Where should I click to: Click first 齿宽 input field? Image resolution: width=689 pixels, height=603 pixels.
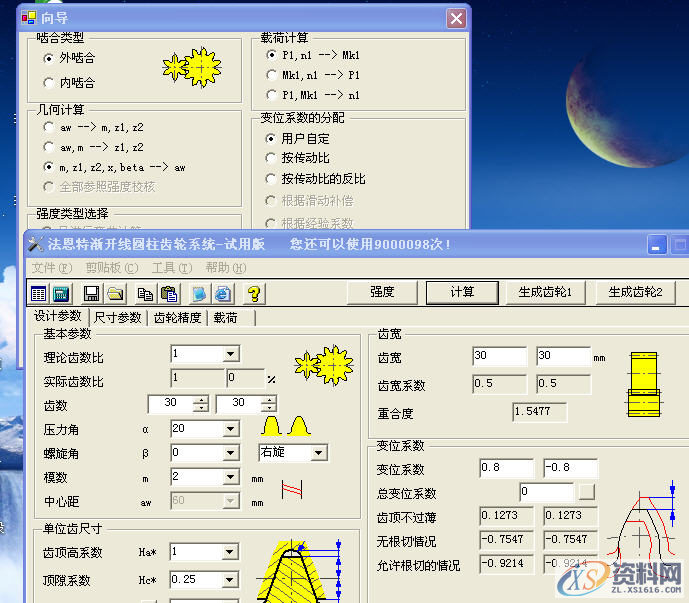[500, 356]
